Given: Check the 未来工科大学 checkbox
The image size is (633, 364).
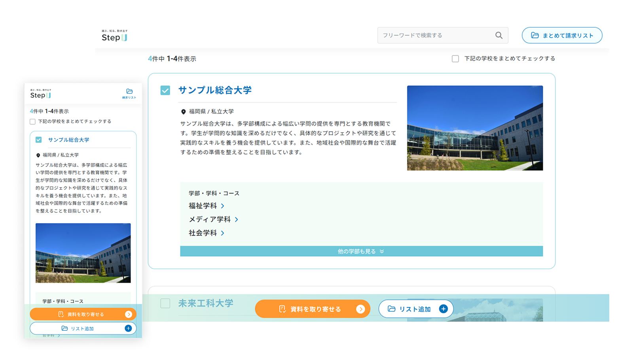Looking at the screenshot, I should pos(165,303).
